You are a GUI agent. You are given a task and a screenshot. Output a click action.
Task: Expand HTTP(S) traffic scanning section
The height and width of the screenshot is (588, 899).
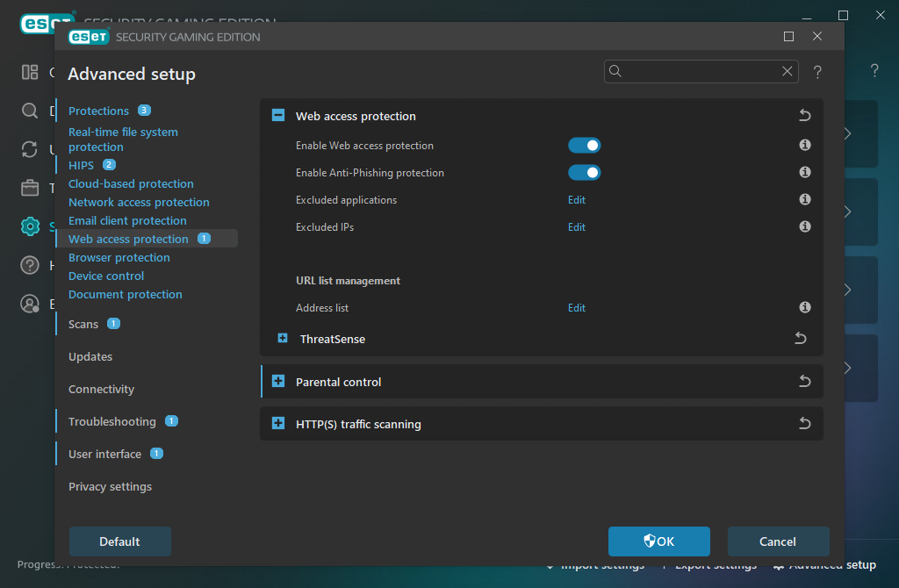(278, 424)
